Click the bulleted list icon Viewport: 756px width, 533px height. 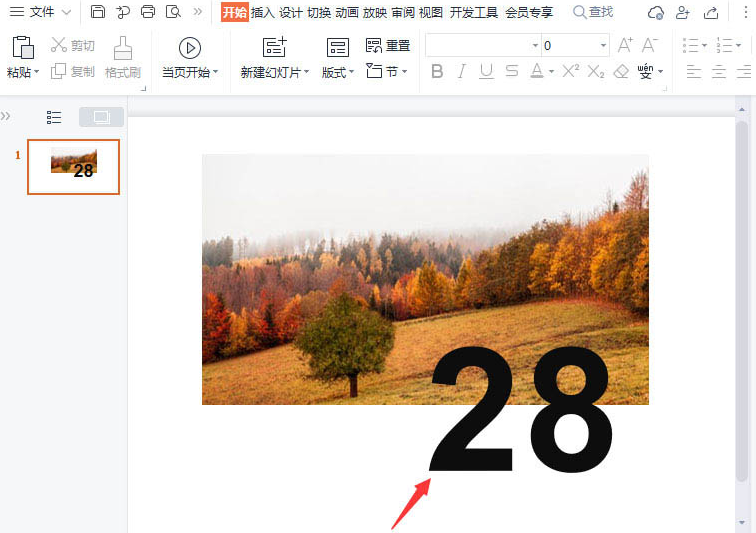pyautogui.click(x=691, y=45)
